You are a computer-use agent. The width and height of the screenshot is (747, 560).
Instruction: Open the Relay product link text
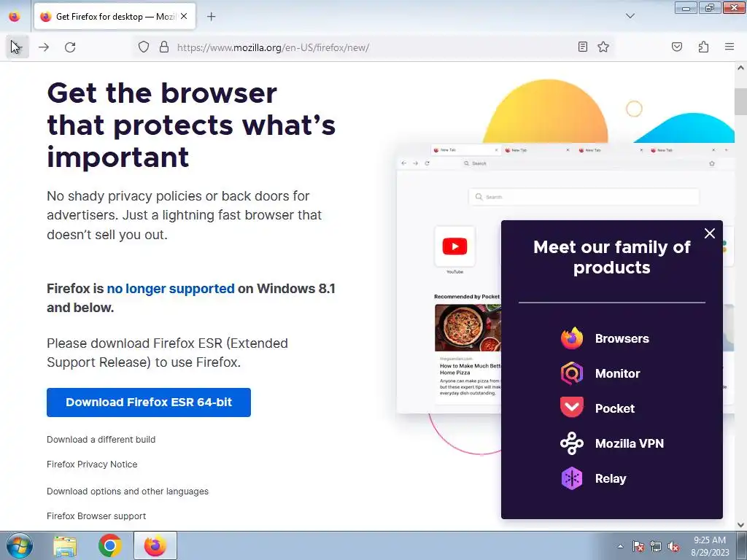tap(611, 478)
